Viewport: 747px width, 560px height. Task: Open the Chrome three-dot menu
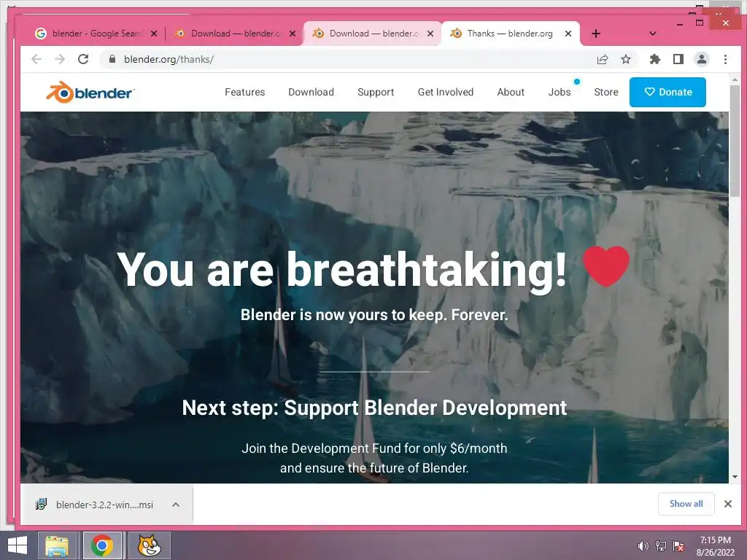(725, 59)
